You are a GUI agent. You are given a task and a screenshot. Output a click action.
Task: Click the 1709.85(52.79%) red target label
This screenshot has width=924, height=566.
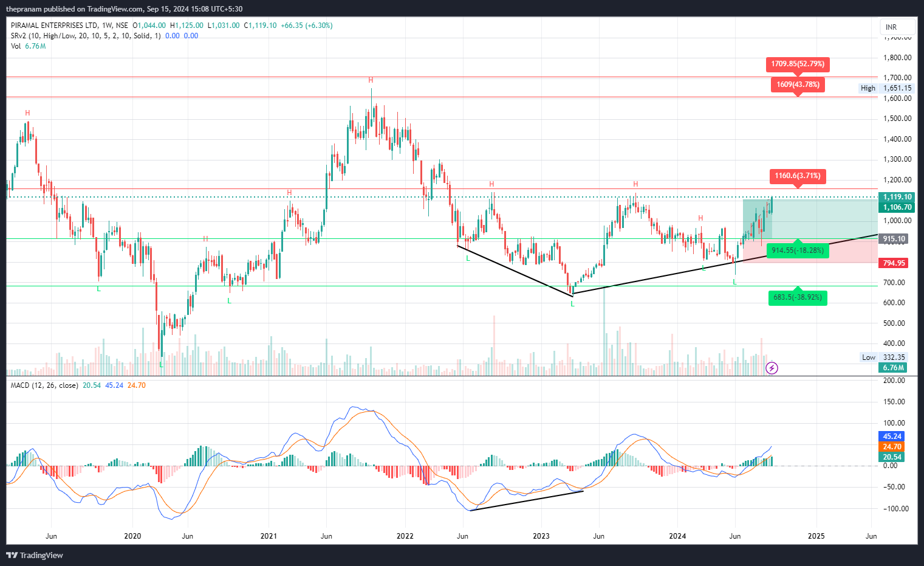(798, 64)
